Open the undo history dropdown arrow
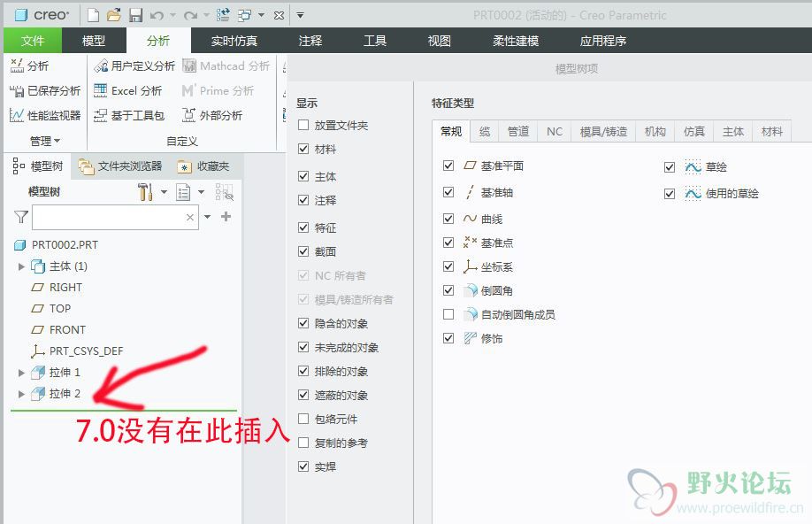This screenshot has width=812, height=524. click(x=173, y=16)
